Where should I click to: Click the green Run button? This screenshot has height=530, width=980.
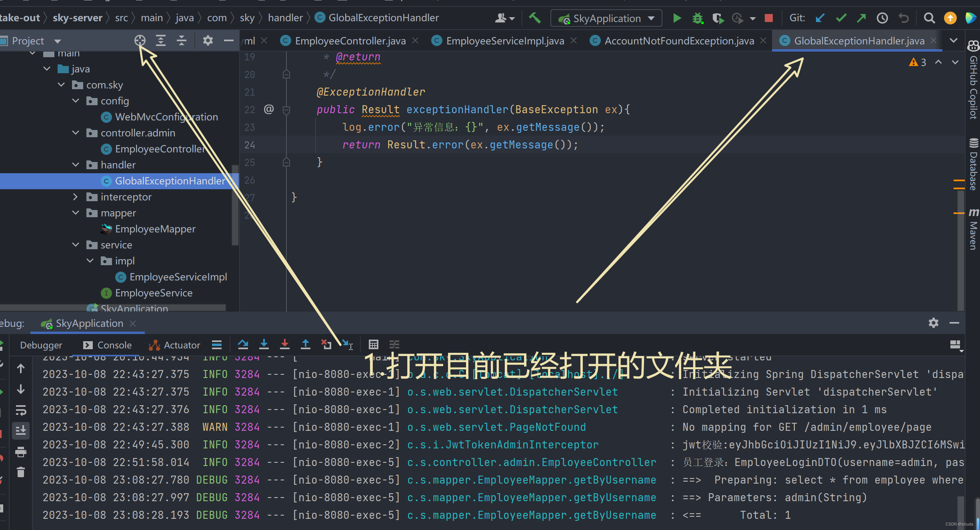pos(677,18)
